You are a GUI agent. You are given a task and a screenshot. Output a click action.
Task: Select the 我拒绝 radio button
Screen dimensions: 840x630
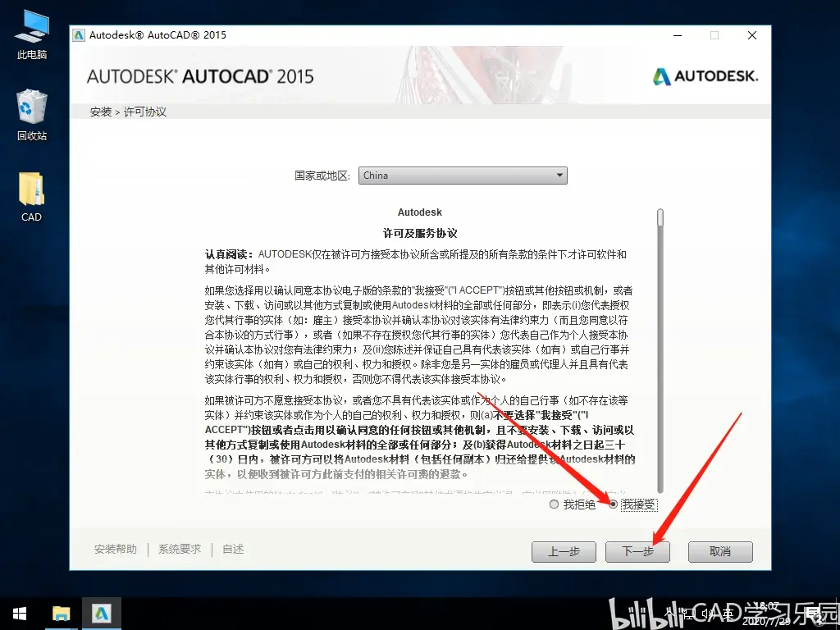(554, 504)
